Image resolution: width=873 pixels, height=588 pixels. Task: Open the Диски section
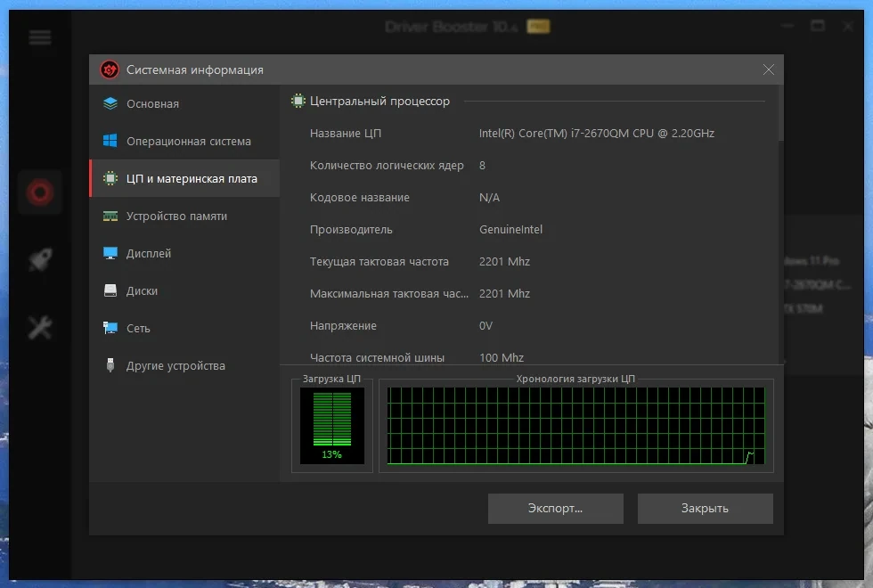(x=184, y=290)
